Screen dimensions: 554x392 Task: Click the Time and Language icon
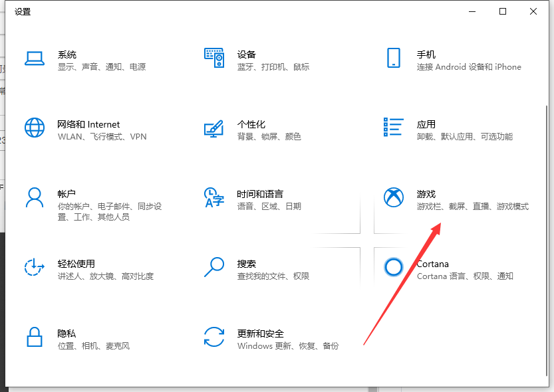click(213, 197)
